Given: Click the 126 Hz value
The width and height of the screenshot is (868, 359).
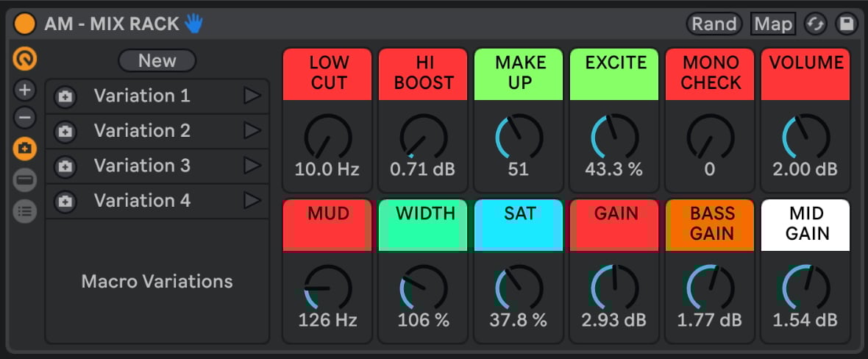Looking at the screenshot, I should click(328, 320).
